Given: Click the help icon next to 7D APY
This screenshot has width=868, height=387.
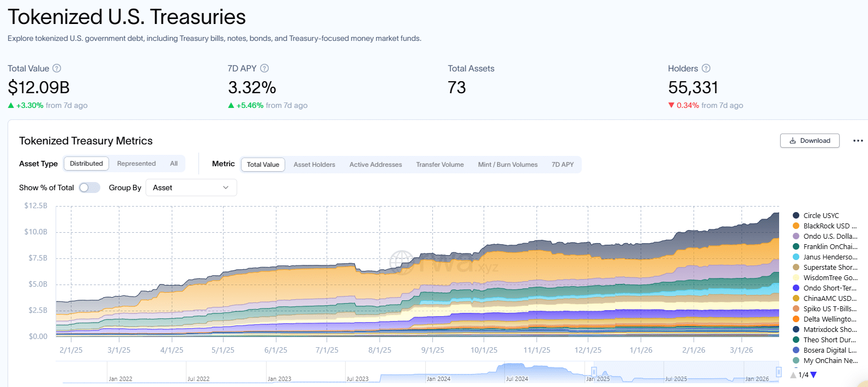Looking at the screenshot, I should (264, 68).
